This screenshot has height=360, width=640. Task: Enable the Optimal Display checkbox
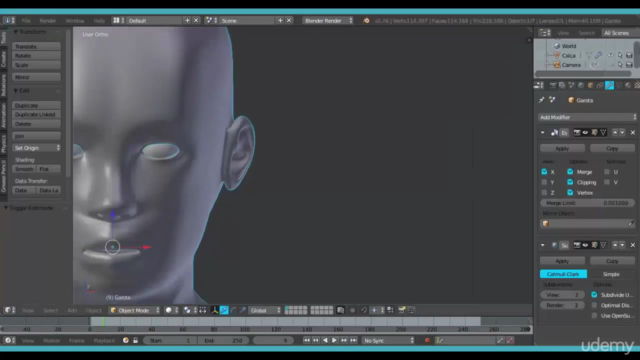(x=594, y=305)
